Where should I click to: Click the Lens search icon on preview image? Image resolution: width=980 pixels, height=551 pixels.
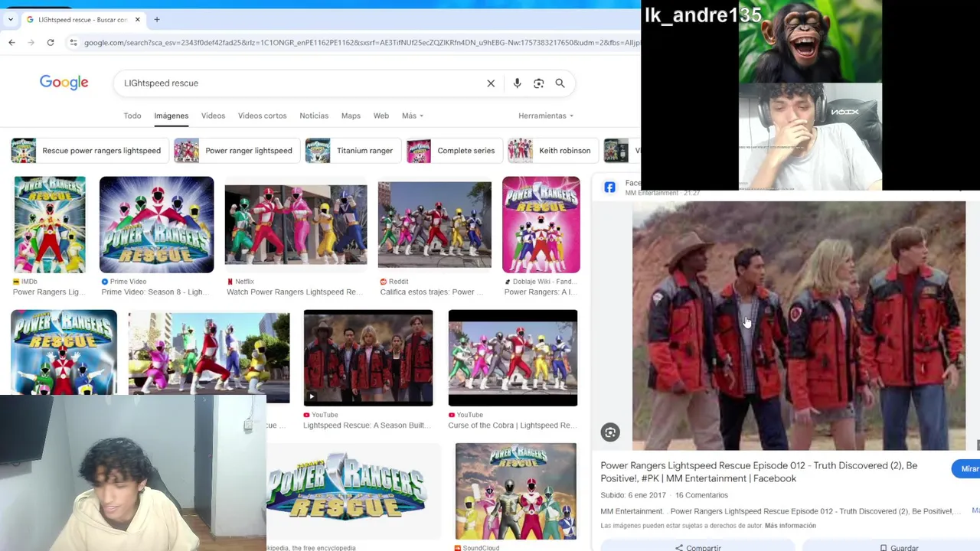click(610, 432)
